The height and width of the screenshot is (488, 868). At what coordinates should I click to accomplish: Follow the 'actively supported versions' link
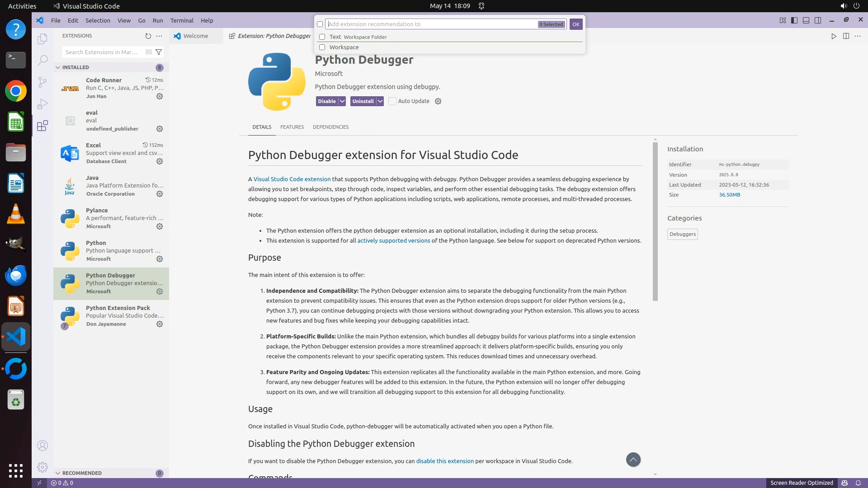(x=393, y=240)
